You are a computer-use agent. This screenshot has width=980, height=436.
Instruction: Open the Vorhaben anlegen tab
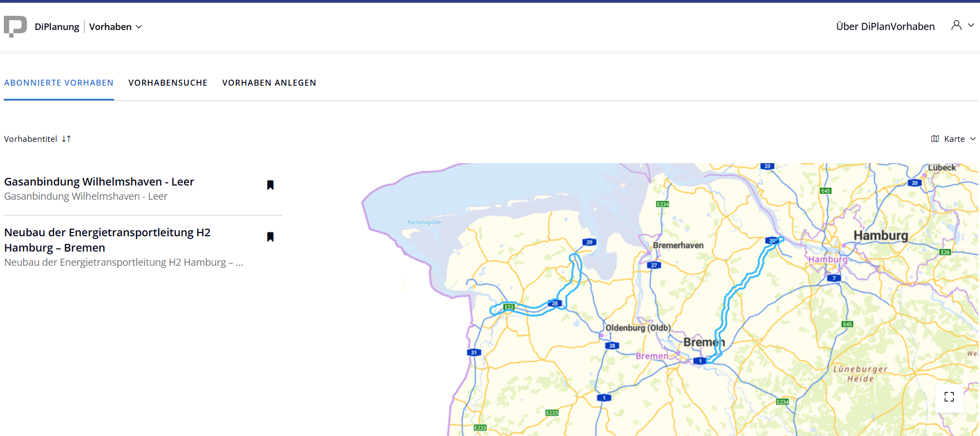269,83
